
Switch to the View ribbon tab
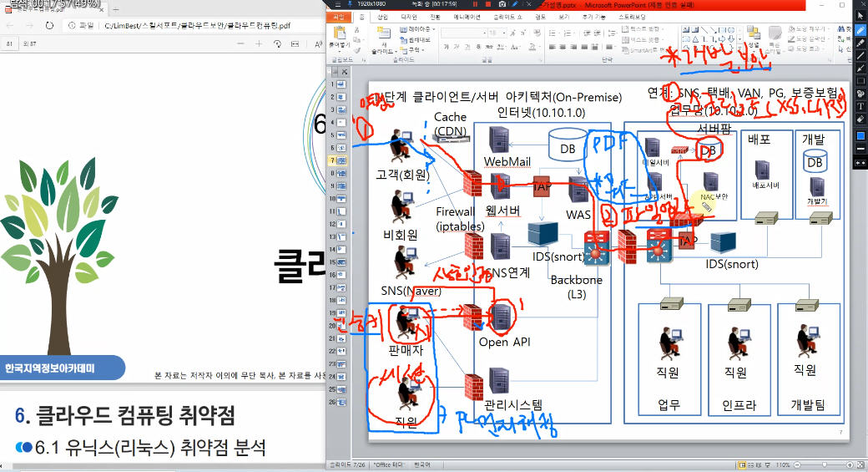pos(564,18)
